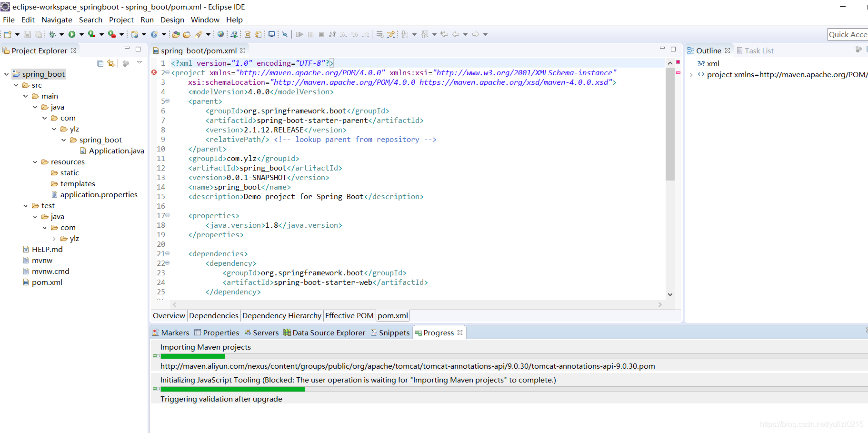Open the Web Browser globe icon

pyautogui.click(x=220, y=34)
